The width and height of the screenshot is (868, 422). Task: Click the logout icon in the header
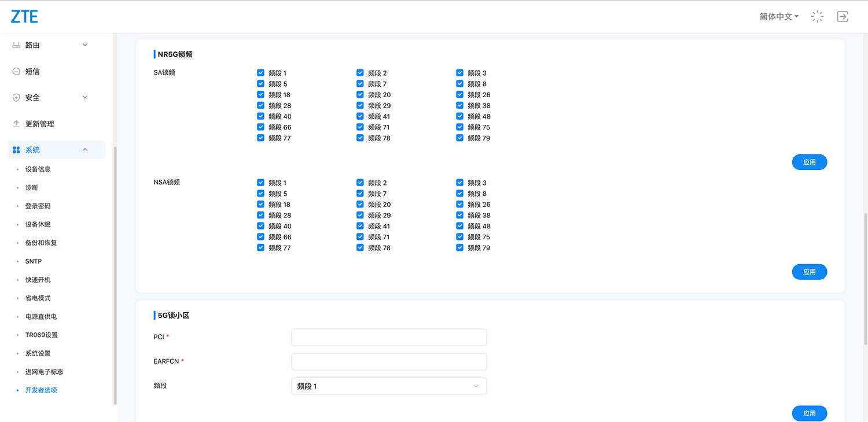(x=843, y=17)
